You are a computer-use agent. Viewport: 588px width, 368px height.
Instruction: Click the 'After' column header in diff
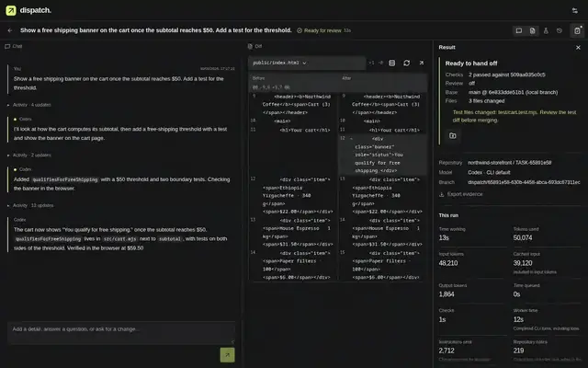pyautogui.click(x=346, y=78)
